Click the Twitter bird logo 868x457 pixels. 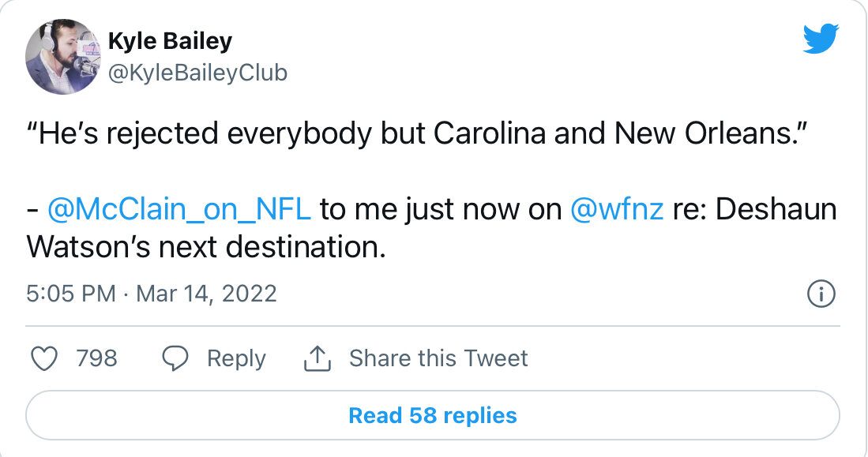(821, 39)
